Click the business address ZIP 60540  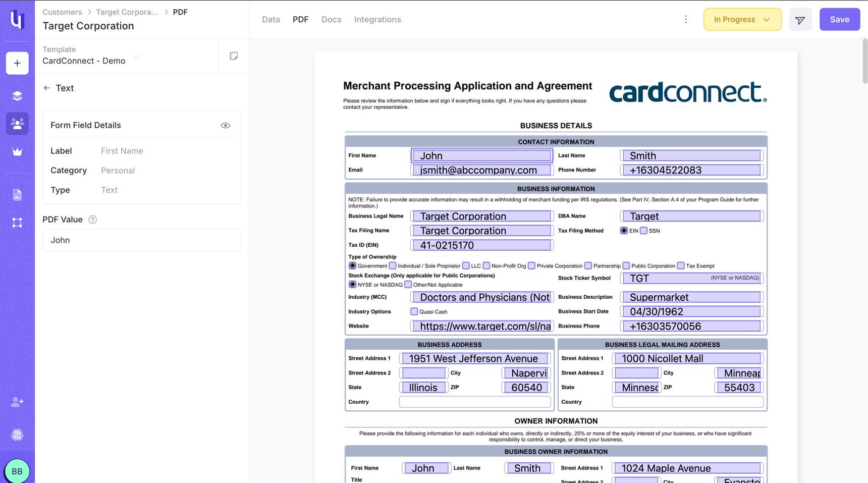[526, 387]
